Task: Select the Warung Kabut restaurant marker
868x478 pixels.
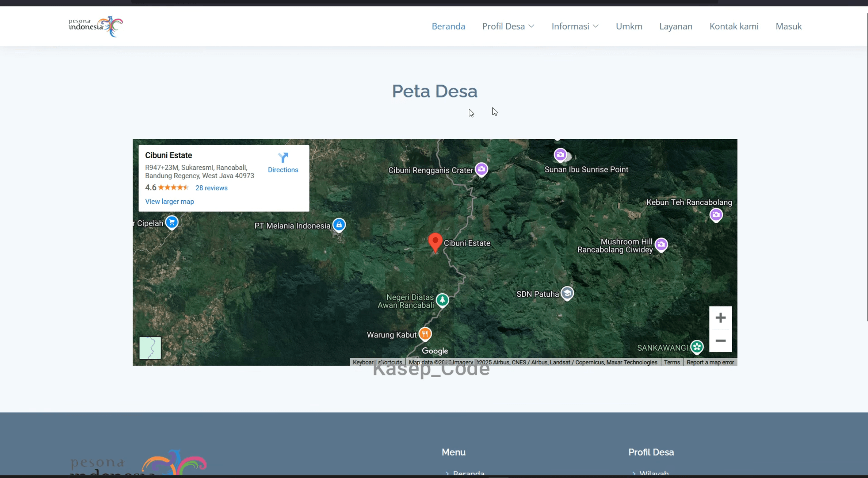Action: (425, 334)
